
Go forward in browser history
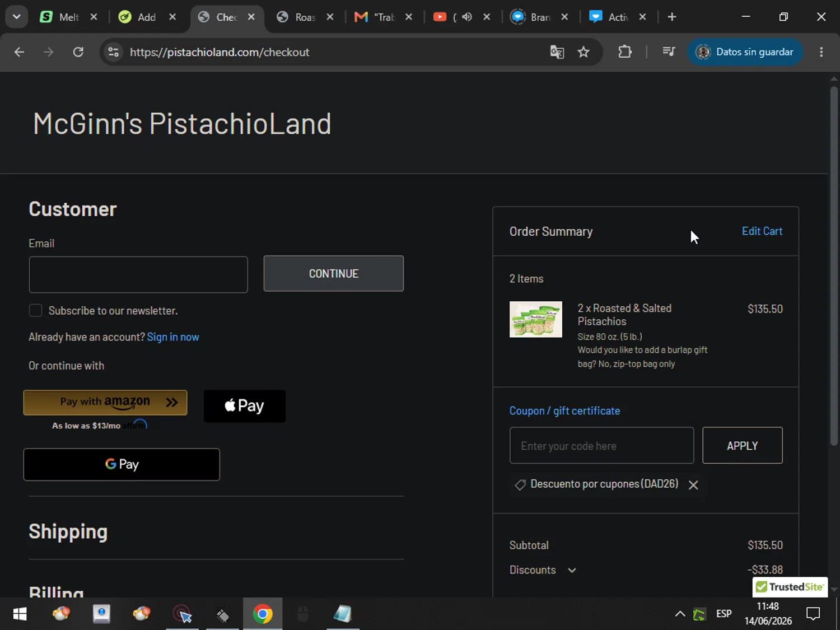point(49,52)
